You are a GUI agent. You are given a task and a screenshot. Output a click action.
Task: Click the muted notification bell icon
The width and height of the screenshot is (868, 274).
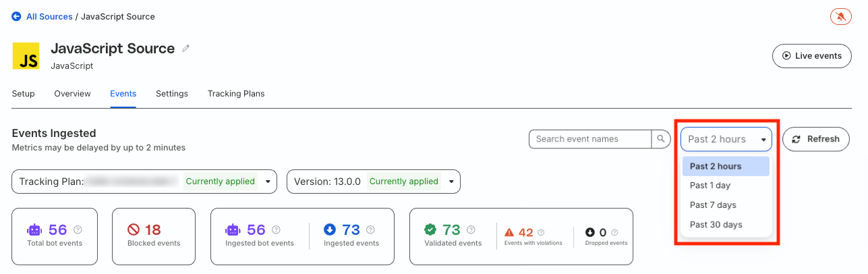point(840,17)
